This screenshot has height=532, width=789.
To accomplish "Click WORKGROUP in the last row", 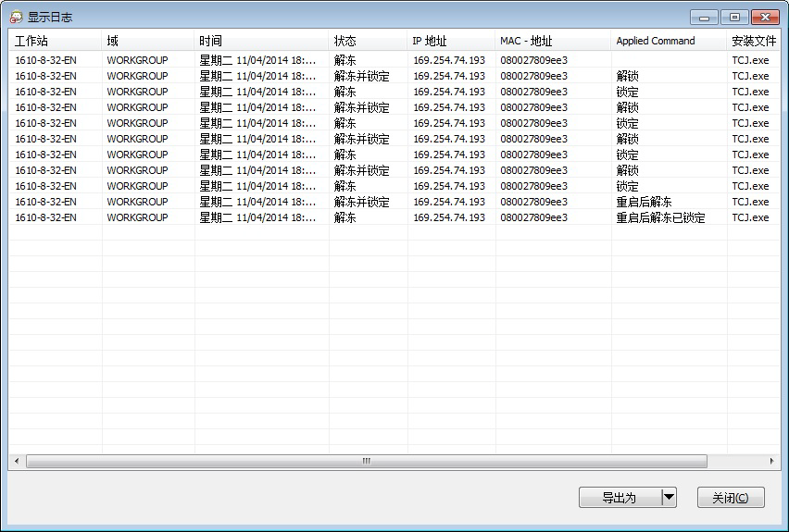I will (137, 217).
